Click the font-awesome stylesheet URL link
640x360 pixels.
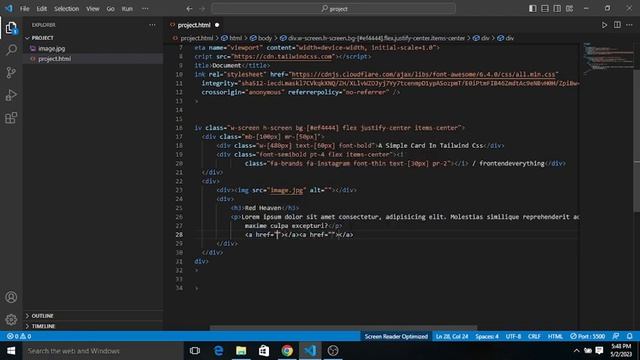[423, 74]
